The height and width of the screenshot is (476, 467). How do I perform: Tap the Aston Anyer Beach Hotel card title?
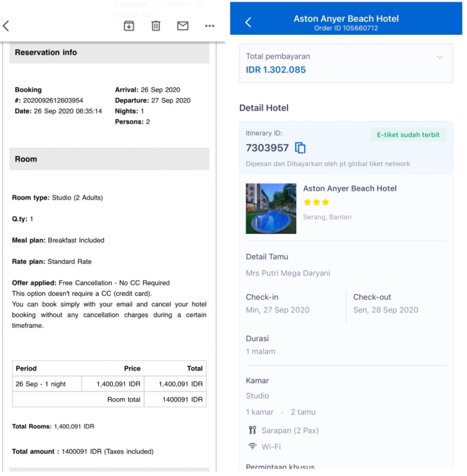350,188
